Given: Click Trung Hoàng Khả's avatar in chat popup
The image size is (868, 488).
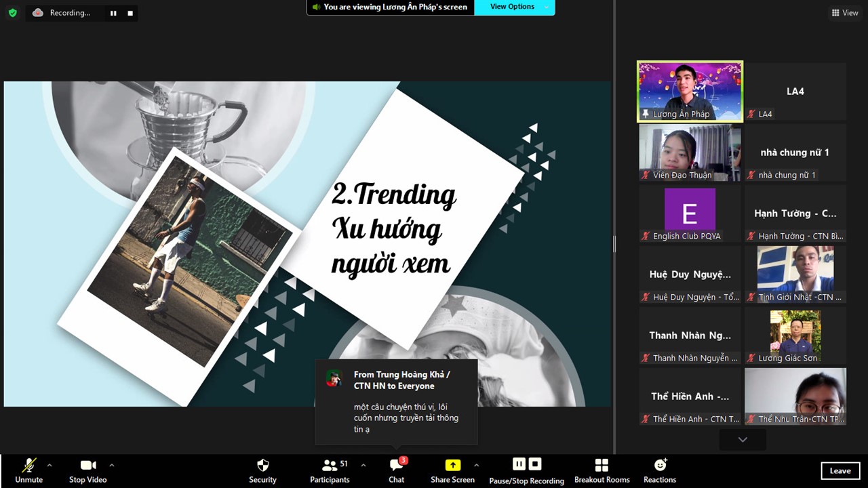Looking at the screenshot, I should (x=334, y=378).
